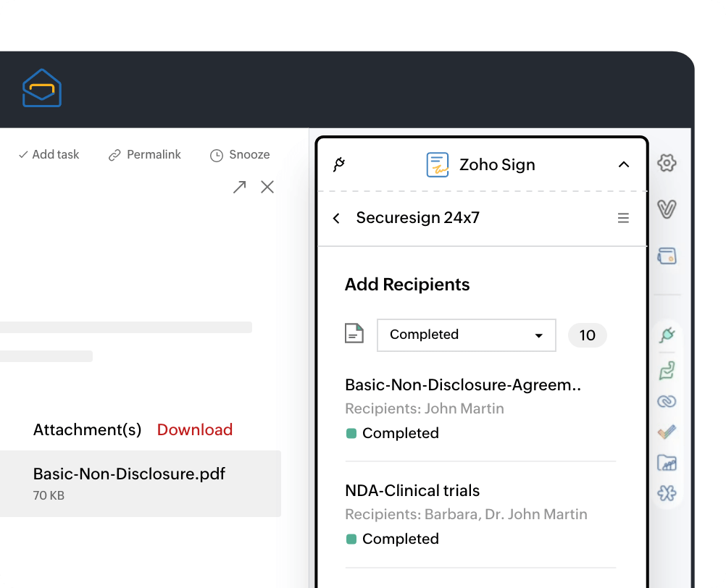
Task: Click the plug icon in Zoho Sign header
Action: 339,164
